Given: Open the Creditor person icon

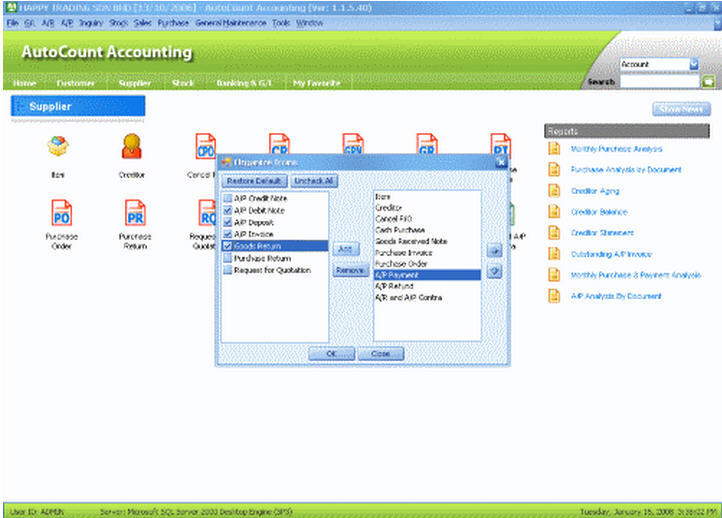Looking at the screenshot, I should point(132,146).
